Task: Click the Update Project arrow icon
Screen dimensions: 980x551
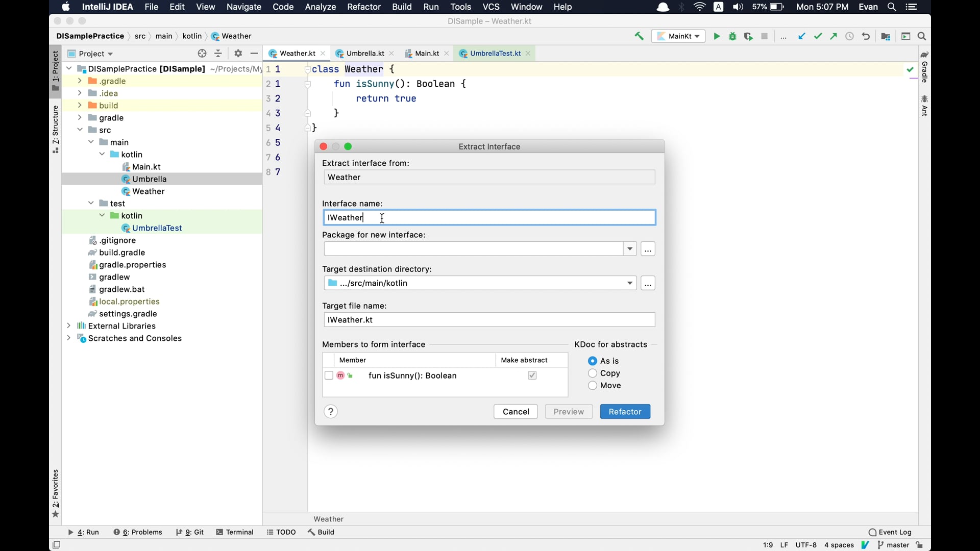Action: coord(802,36)
